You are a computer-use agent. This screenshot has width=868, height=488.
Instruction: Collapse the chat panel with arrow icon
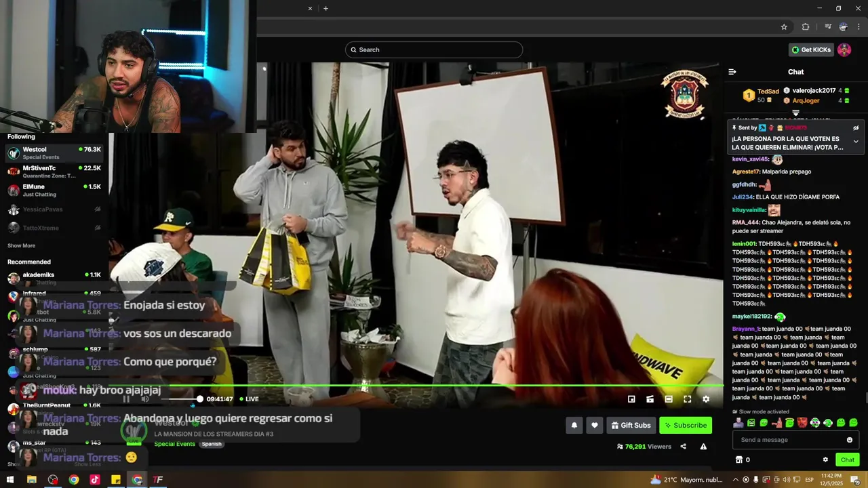coord(732,72)
